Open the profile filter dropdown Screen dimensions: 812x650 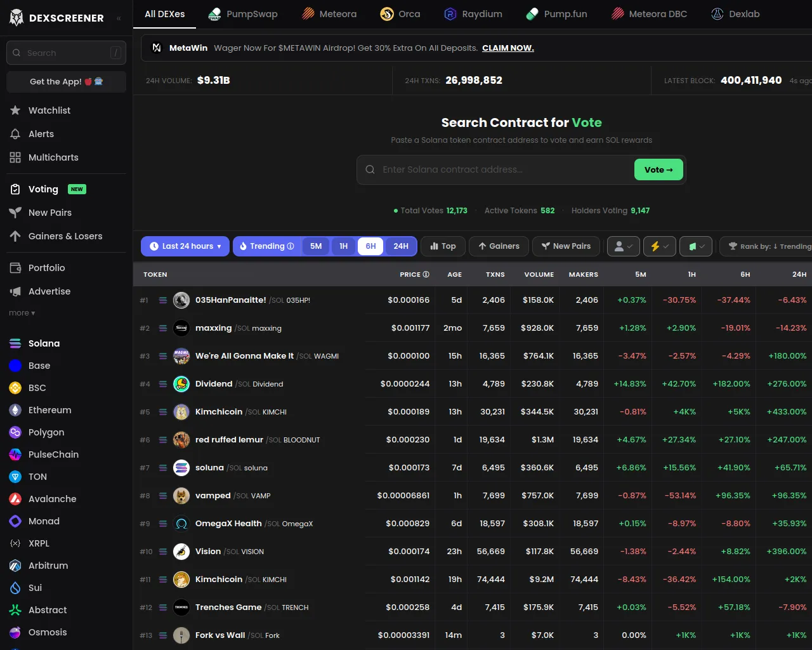click(x=623, y=246)
